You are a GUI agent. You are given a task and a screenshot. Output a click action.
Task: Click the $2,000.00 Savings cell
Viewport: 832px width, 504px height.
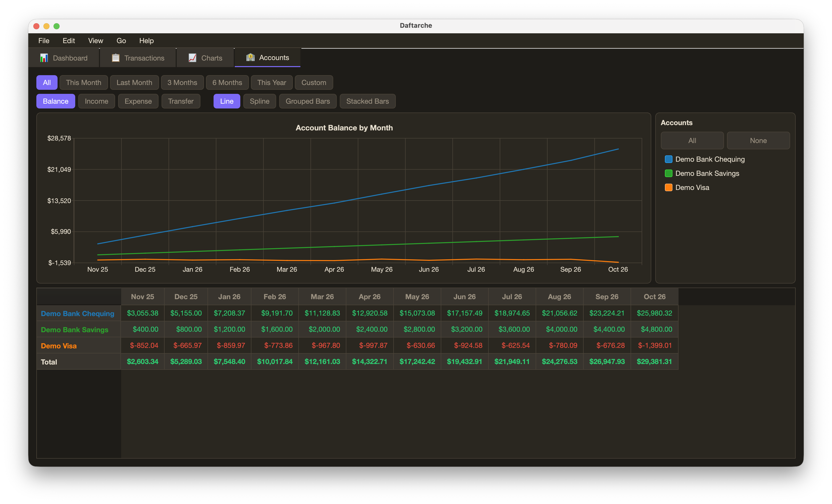[322, 329]
